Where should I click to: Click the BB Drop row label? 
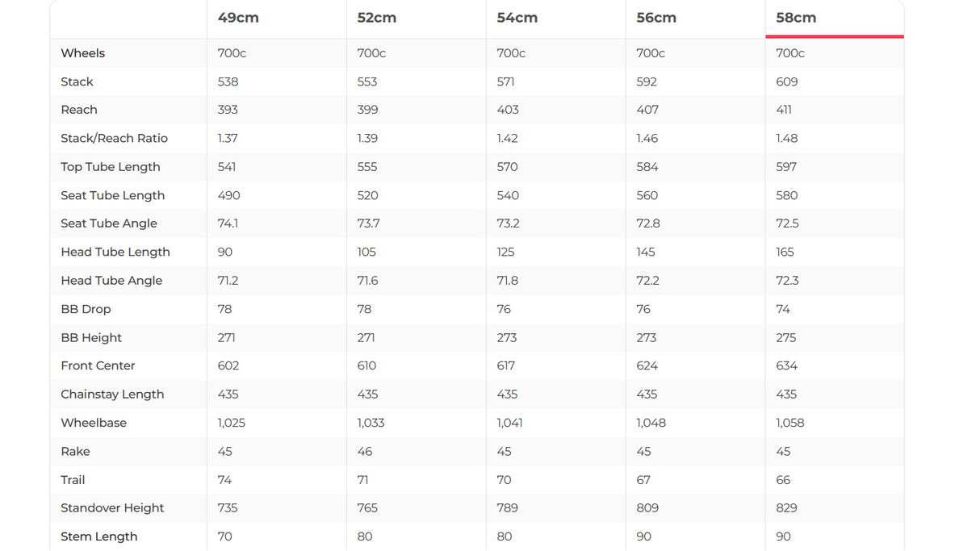click(x=86, y=309)
